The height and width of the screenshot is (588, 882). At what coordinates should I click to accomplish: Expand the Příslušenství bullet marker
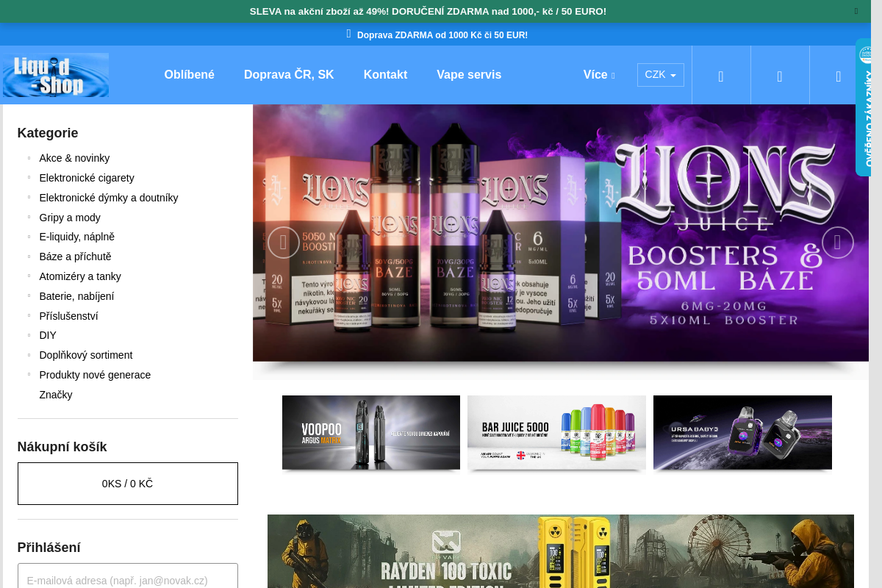pos(29,316)
